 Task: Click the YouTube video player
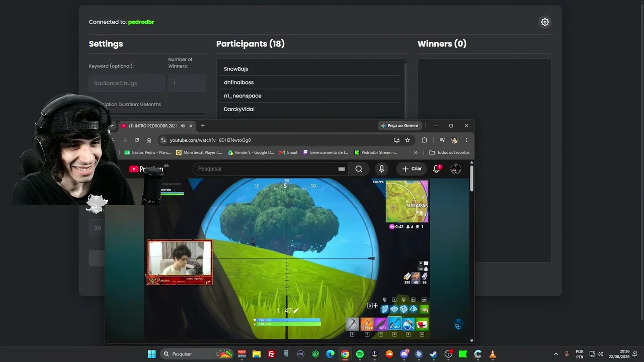point(287,258)
